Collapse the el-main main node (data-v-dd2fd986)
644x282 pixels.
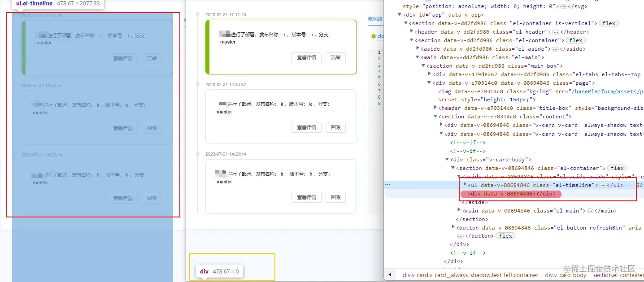pyautogui.click(x=418, y=57)
